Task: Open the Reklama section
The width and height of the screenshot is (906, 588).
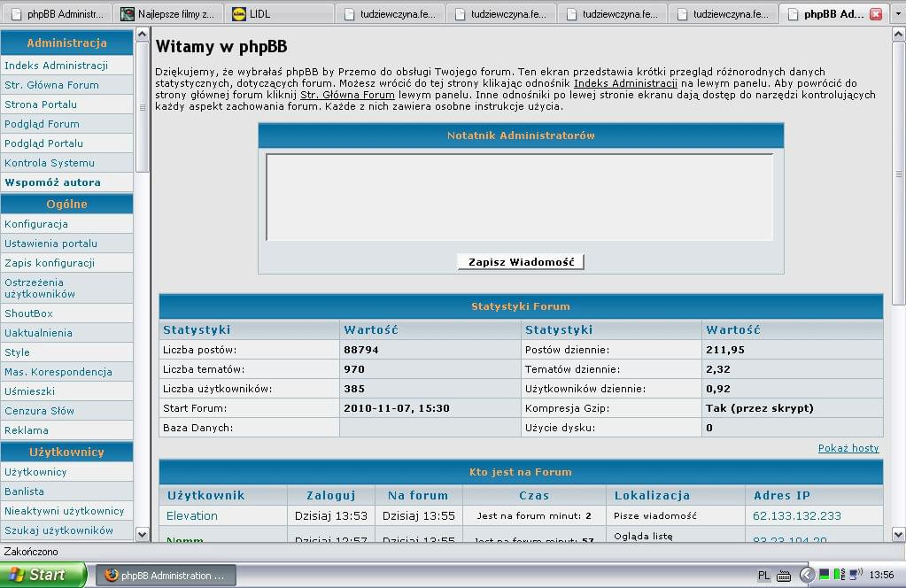Action: click(26, 430)
